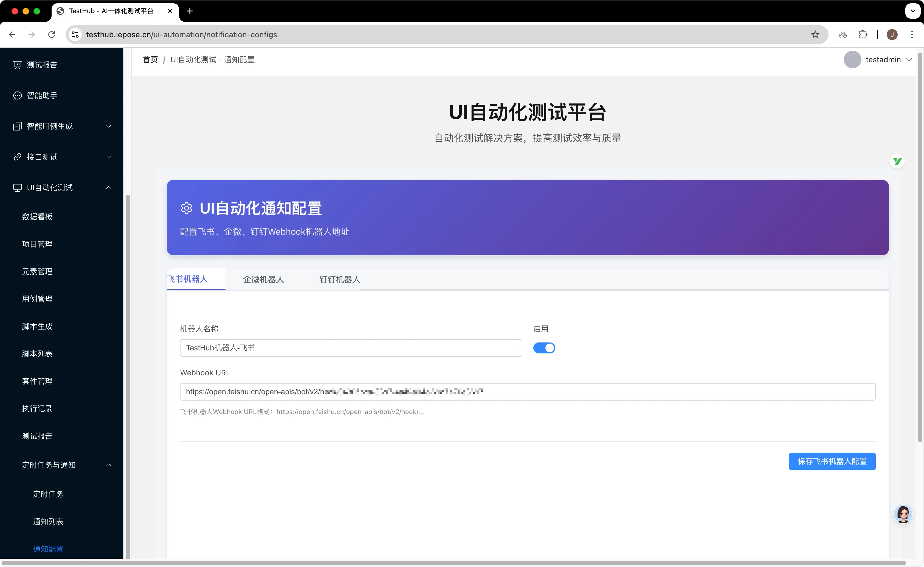Open the browser extensions puzzle icon

pyautogui.click(x=863, y=35)
